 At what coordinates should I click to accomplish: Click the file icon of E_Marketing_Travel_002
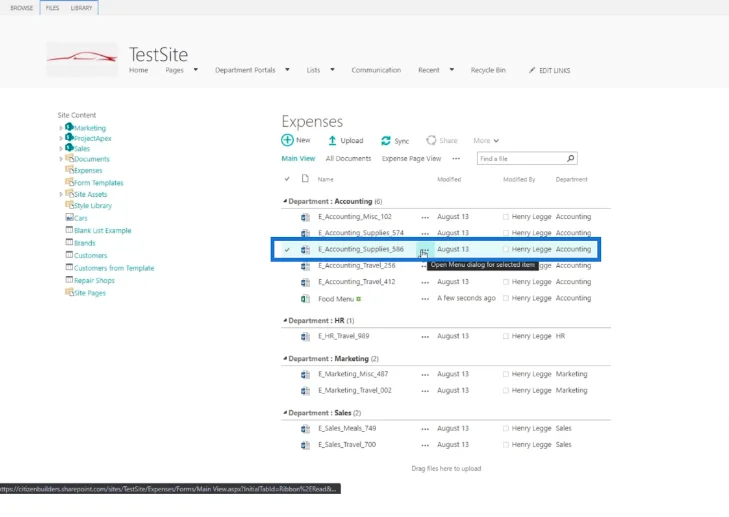pyautogui.click(x=305, y=391)
